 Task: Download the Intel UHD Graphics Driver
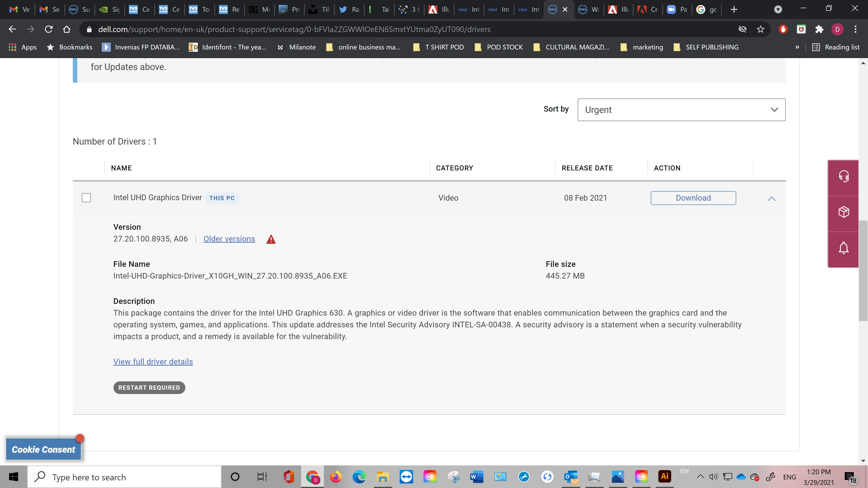[693, 198]
